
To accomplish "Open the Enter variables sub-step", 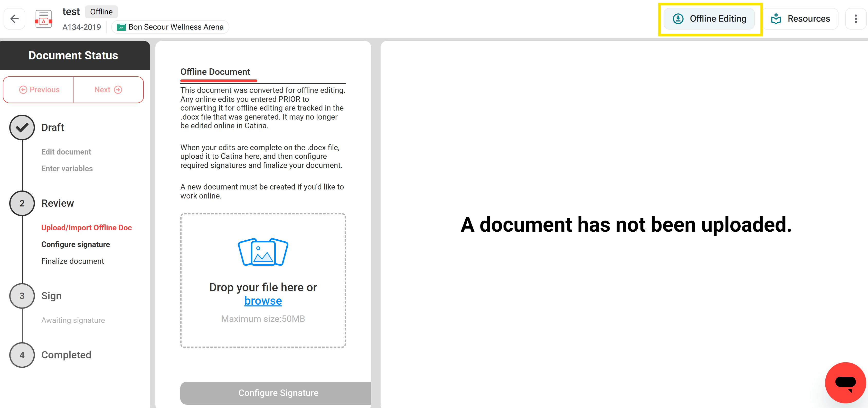I will tap(67, 168).
